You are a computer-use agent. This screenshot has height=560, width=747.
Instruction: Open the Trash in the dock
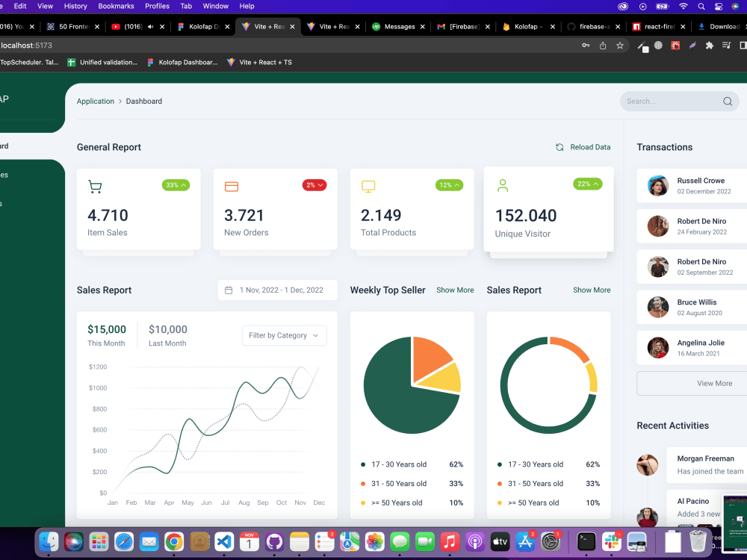pos(698,542)
